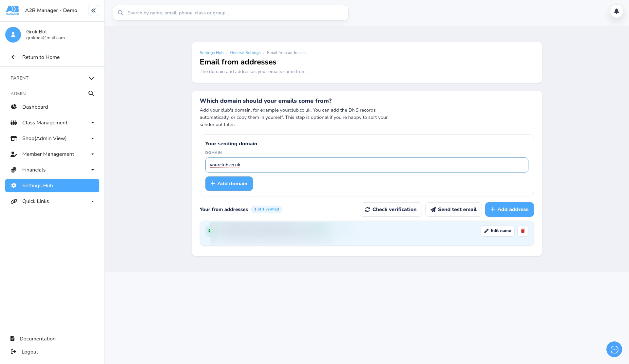Expand the PARENT section chevron
Screen dimensions: 629x364
coord(91,78)
